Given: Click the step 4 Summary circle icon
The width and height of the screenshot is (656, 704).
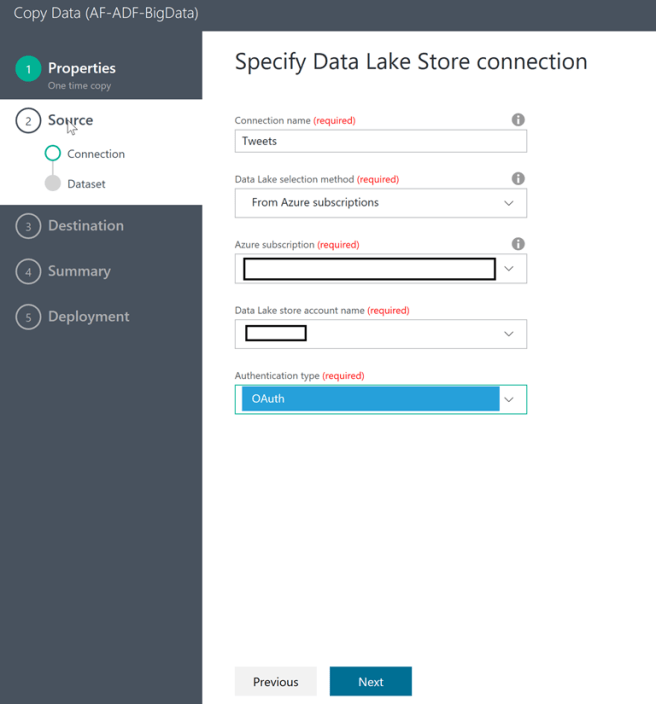Looking at the screenshot, I should coord(28,271).
